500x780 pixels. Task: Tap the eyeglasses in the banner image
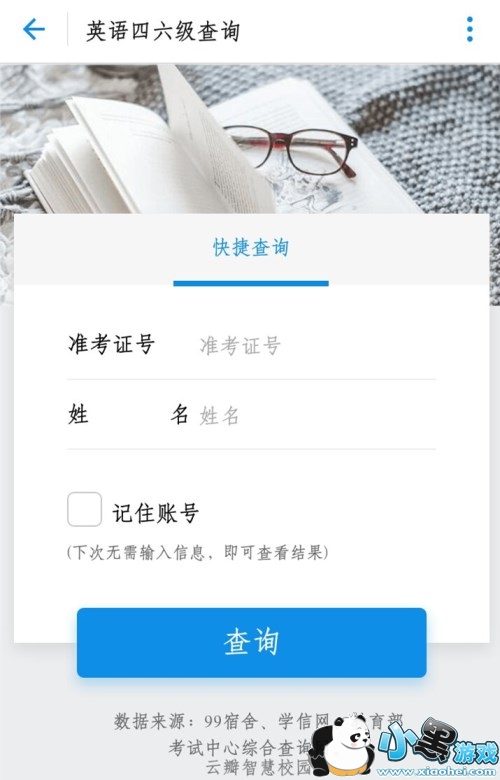point(291,148)
